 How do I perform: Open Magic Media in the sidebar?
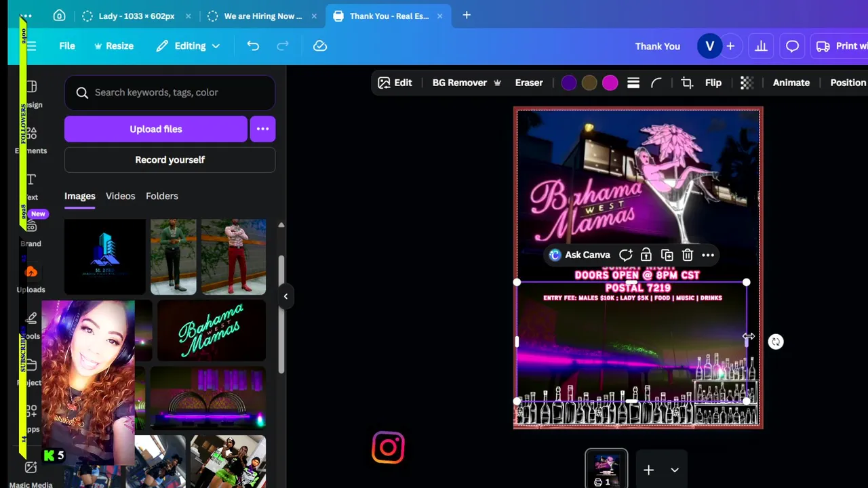(31, 474)
